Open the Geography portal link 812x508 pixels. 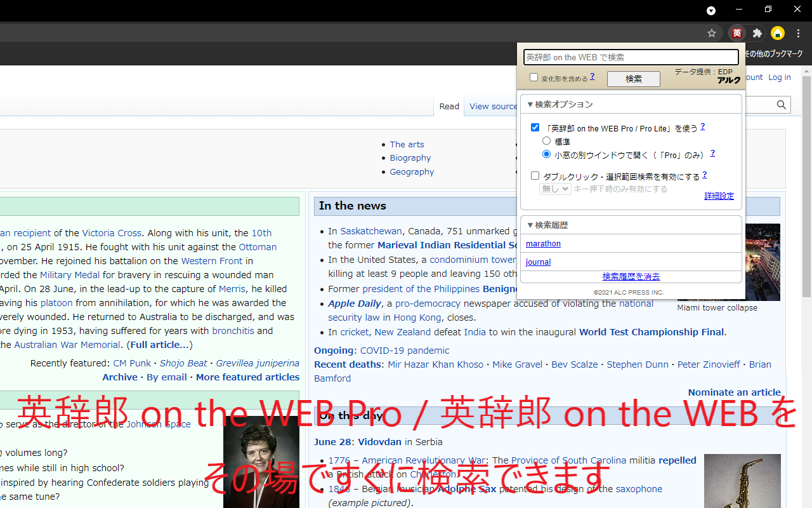(412, 171)
